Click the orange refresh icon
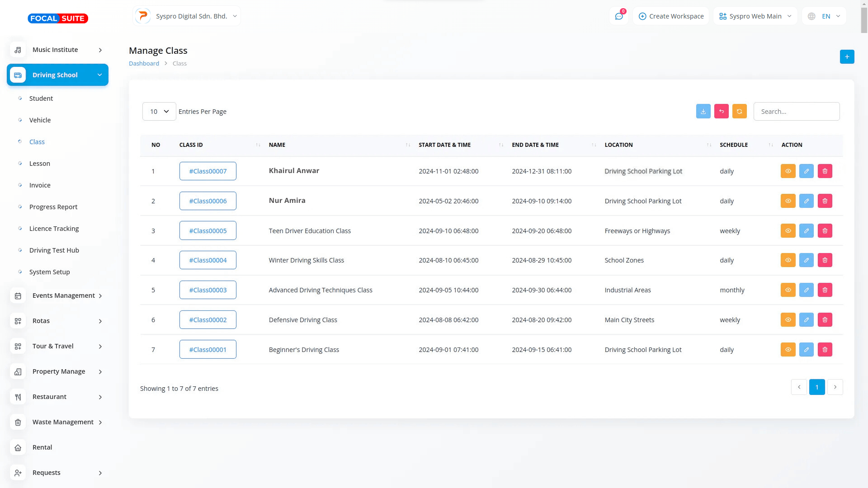 click(739, 111)
